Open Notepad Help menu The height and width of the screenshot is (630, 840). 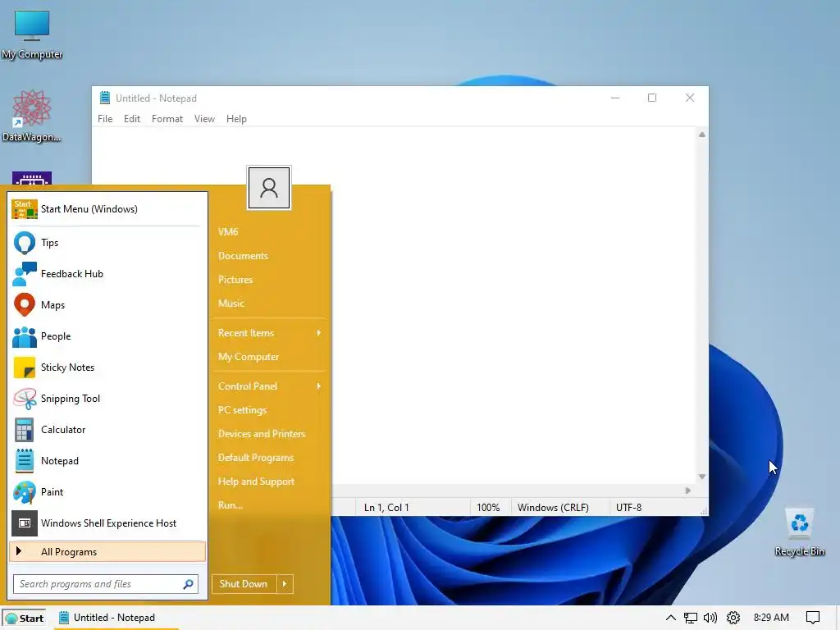[x=236, y=119]
